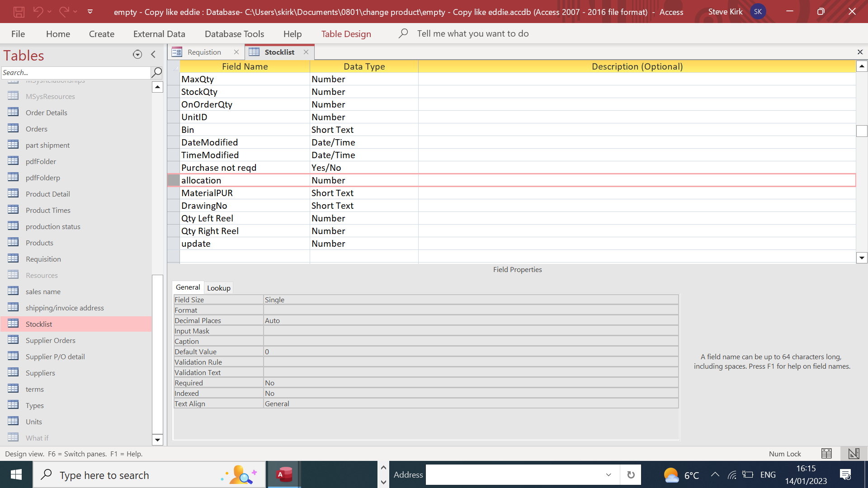Click the Undo arrow icon
This screenshot has width=868, height=488.
(38, 12)
